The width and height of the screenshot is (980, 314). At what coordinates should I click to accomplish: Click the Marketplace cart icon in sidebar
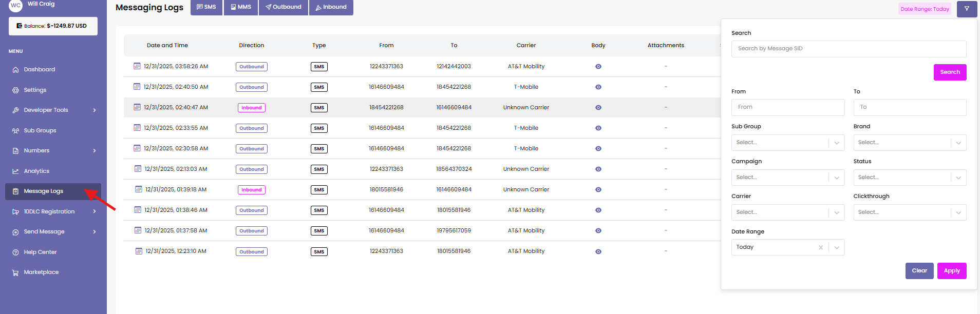tap(15, 272)
